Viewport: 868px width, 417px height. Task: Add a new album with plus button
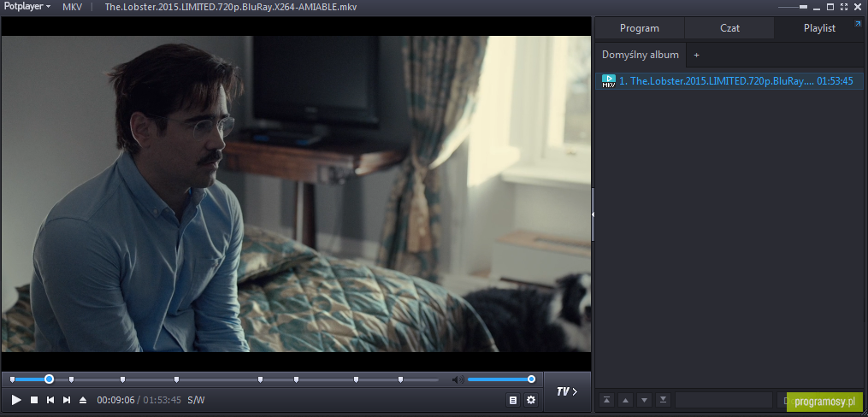[696, 56]
